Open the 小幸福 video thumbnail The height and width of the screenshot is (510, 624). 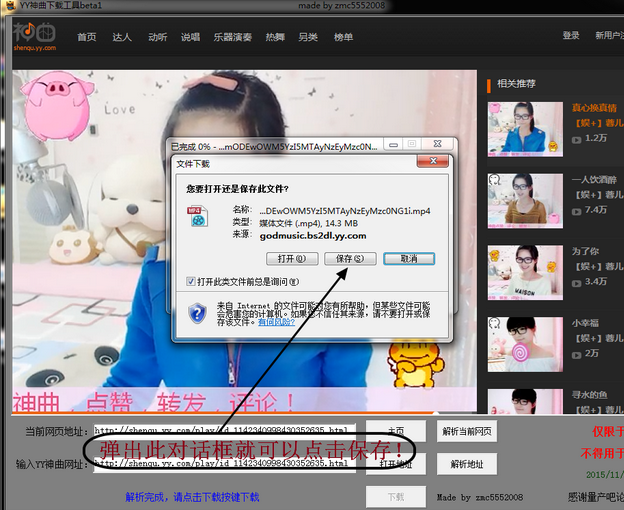tap(525, 345)
